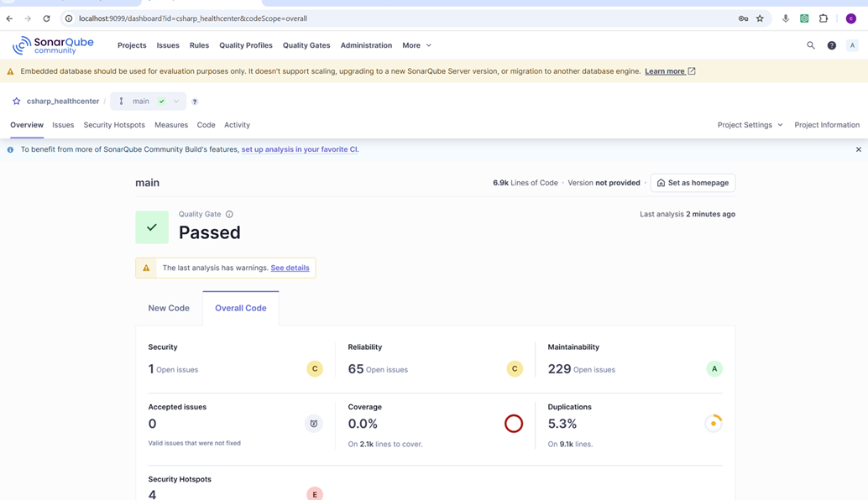Open Quality Gates
Screen dimensions: 868x500
coord(306,45)
